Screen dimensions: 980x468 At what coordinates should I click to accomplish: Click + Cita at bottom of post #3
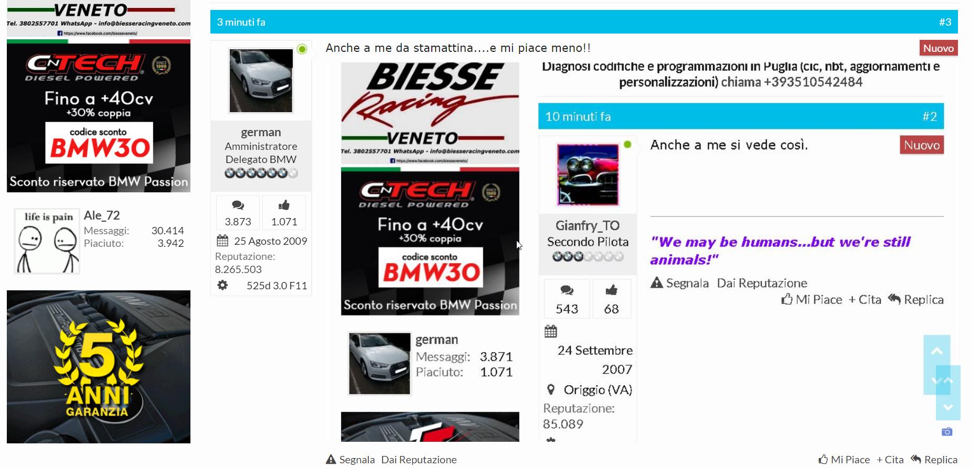(x=890, y=460)
